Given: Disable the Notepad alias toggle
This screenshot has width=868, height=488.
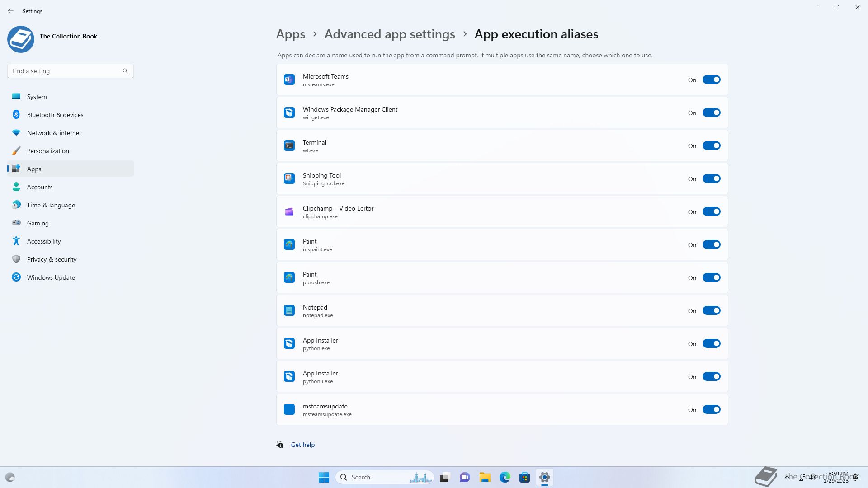Looking at the screenshot, I should tap(711, 310).
